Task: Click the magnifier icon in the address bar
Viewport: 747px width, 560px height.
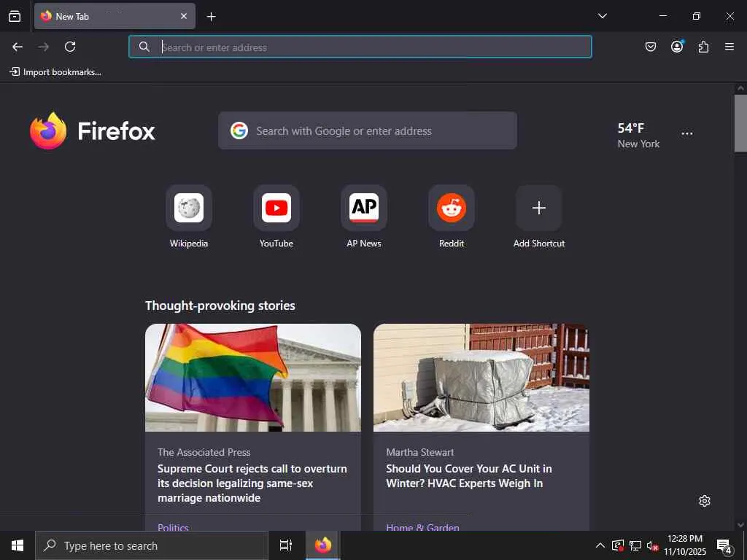Action: (144, 47)
